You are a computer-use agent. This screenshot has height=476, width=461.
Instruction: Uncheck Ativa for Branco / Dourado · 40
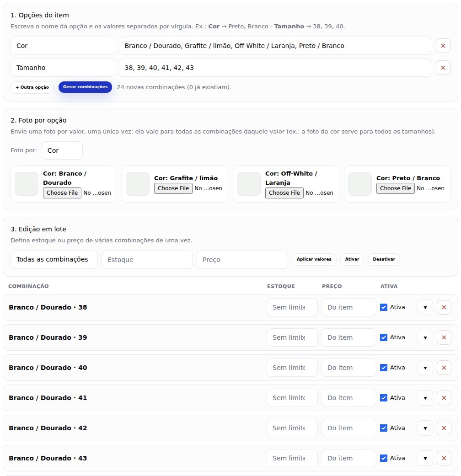click(384, 368)
